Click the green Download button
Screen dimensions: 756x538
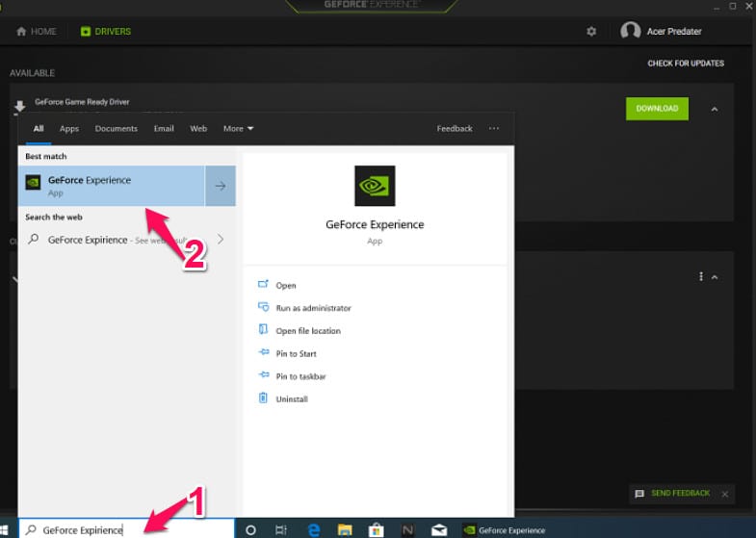click(657, 109)
